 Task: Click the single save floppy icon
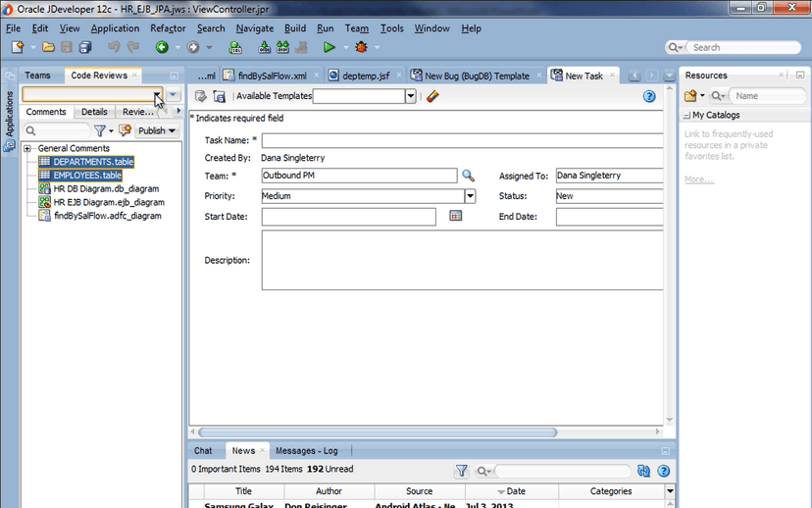coord(67,47)
